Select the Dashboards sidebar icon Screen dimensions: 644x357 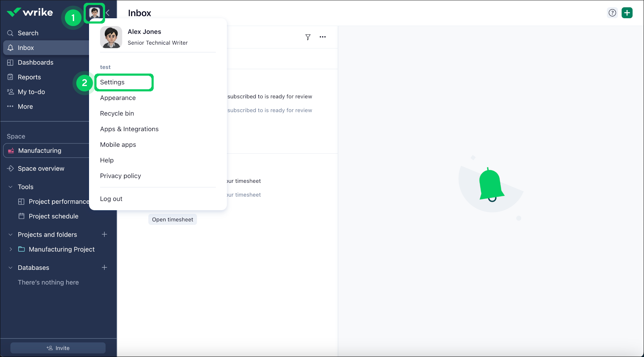coord(11,62)
